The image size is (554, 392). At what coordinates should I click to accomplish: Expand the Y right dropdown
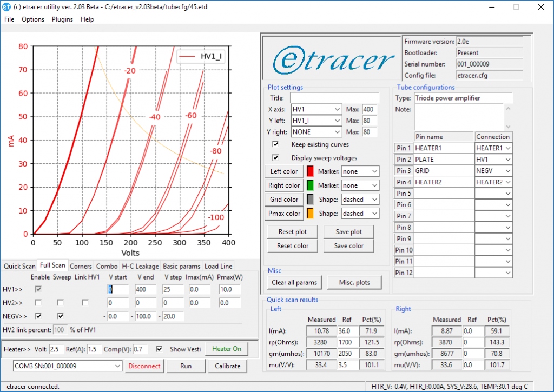coord(316,132)
